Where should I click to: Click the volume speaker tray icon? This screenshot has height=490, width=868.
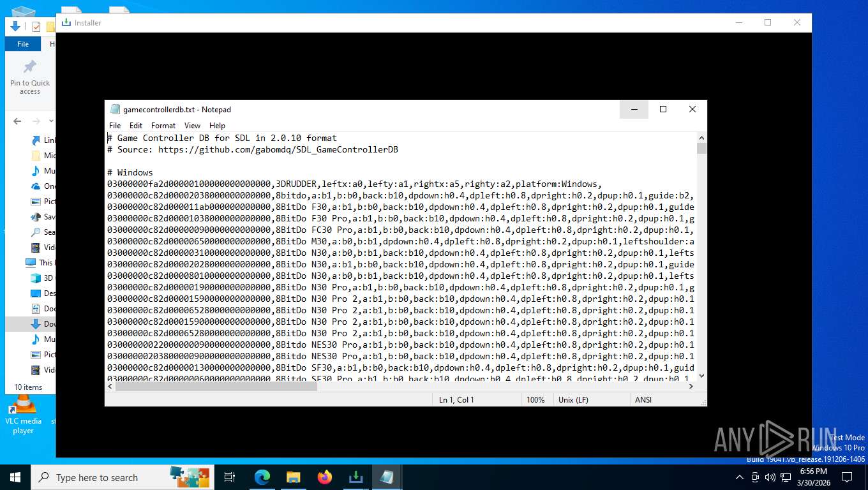click(770, 477)
